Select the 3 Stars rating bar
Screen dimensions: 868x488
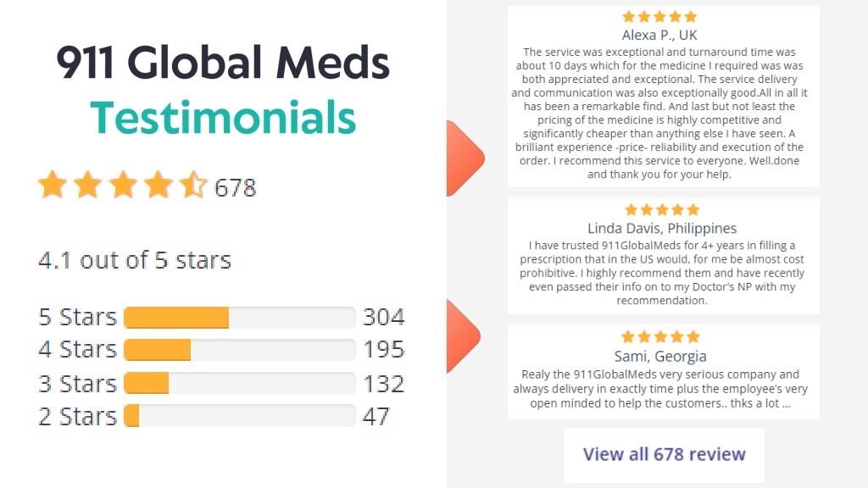click(x=239, y=383)
